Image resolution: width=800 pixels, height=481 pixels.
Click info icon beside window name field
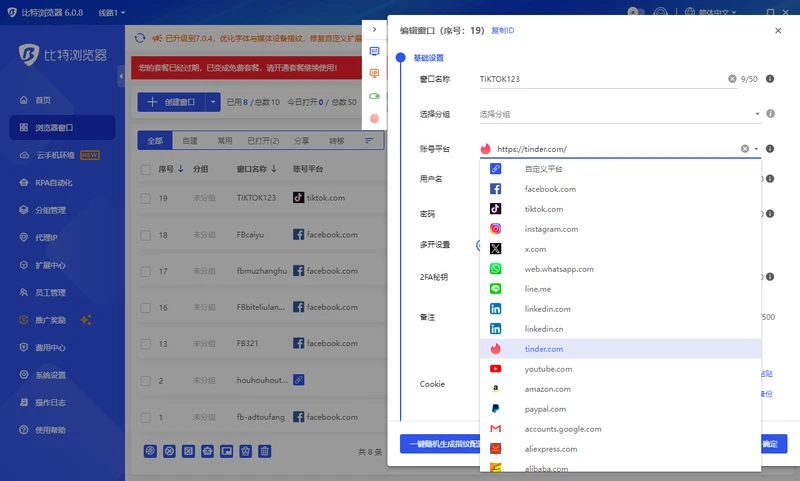(x=770, y=79)
